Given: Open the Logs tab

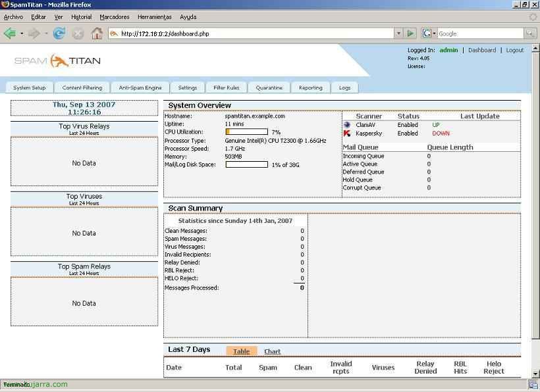Looking at the screenshot, I should coord(344,87).
